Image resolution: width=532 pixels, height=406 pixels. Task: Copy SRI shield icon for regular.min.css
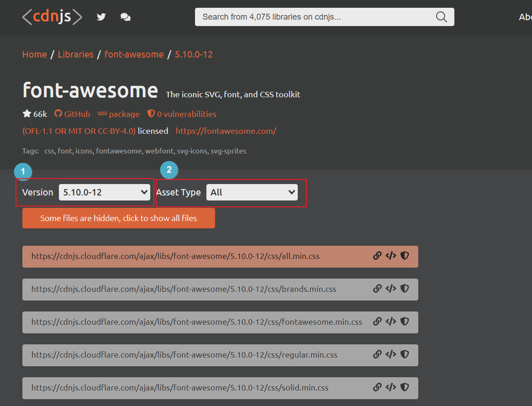coord(405,354)
